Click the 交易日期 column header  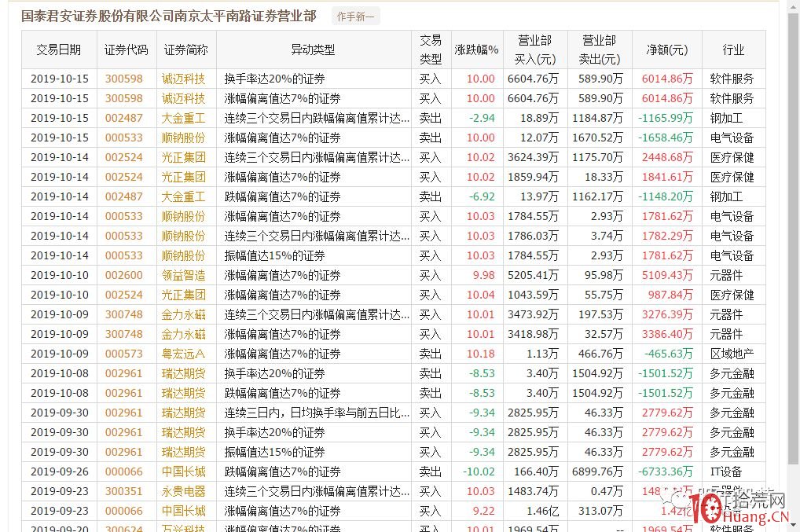[x=58, y=50]
